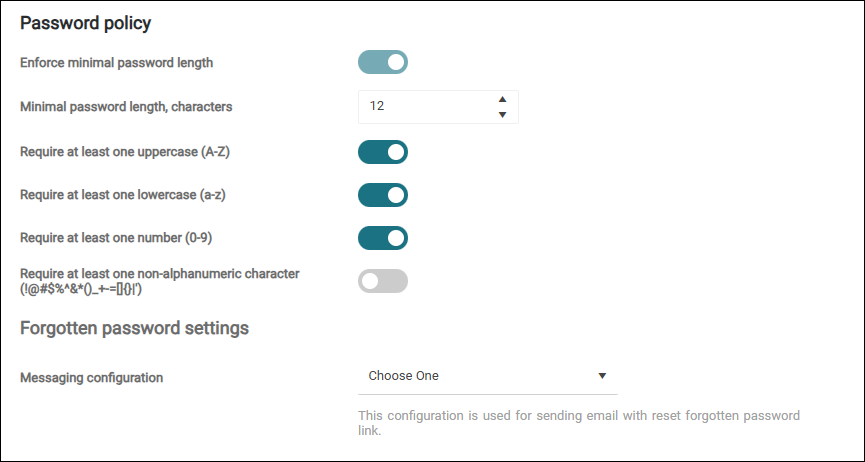This screenshot has width=865, height=462.
Task: Enable the non-alphanumeric character requirement switch
Action: click(383, 281)
